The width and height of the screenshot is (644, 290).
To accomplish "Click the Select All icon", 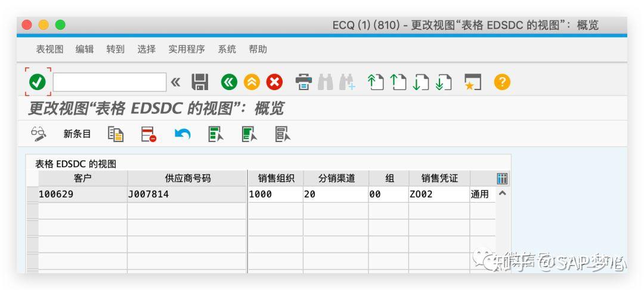I will click(x=216, y=134).
